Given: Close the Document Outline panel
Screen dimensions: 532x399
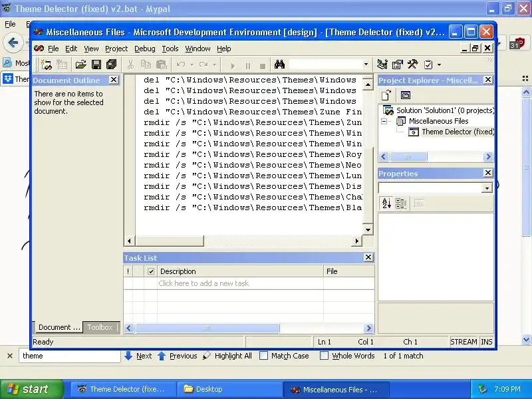Looking at the screenshot, I should tap(113, 80).
